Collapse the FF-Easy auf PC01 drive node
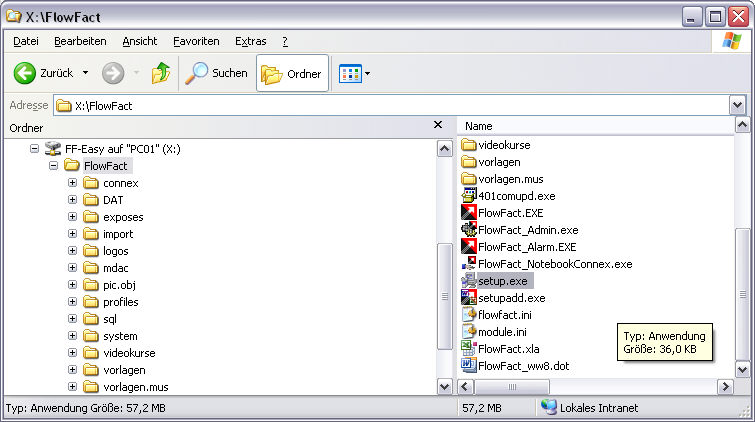 pyautogui.click(x=34, y=148)
